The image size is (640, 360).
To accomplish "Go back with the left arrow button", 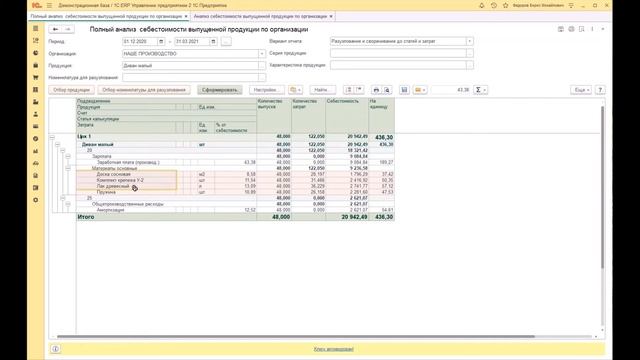I will click(55, 29).
